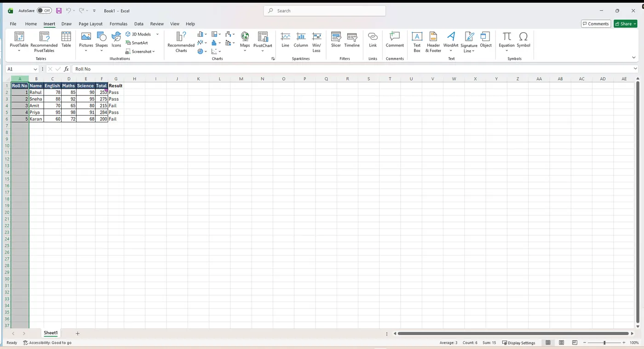Add a Win/Loss sparkline
Viewport: 644px width, 349px height.
[316, 41]
